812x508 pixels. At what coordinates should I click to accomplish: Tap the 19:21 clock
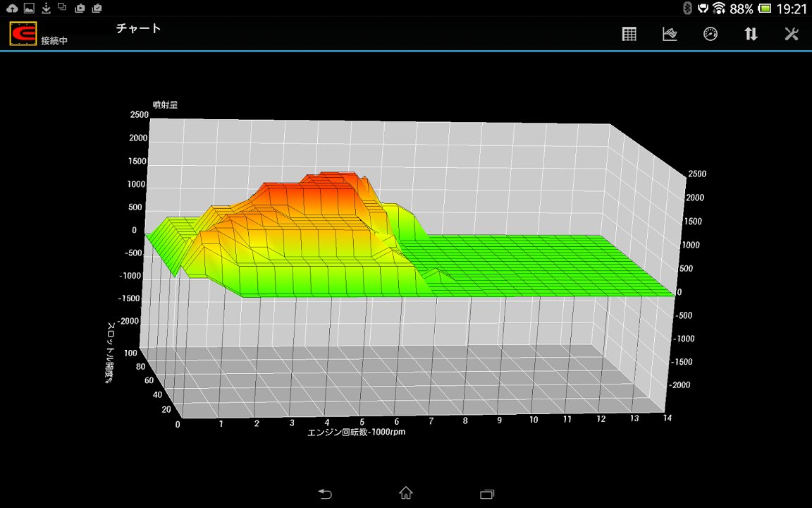tap(792, 9)
